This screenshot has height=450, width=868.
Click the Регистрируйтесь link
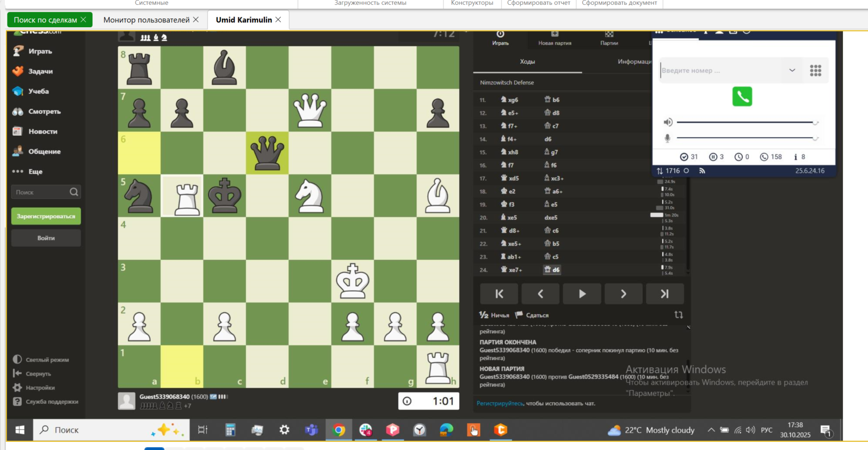(x=500, y=404)
